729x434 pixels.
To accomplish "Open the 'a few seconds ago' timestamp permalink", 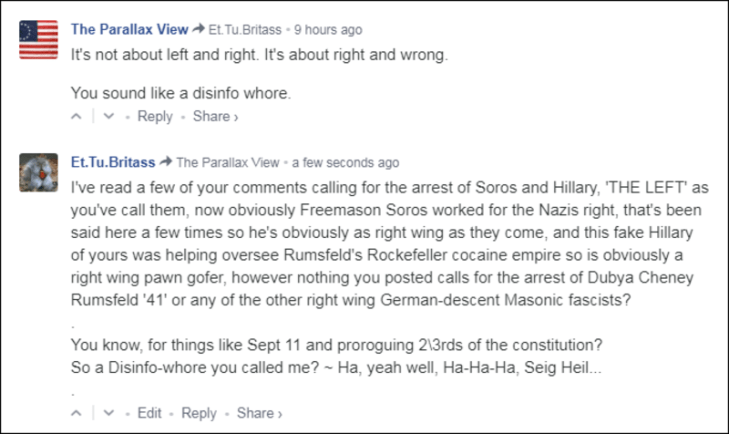I will pos(346,162).
